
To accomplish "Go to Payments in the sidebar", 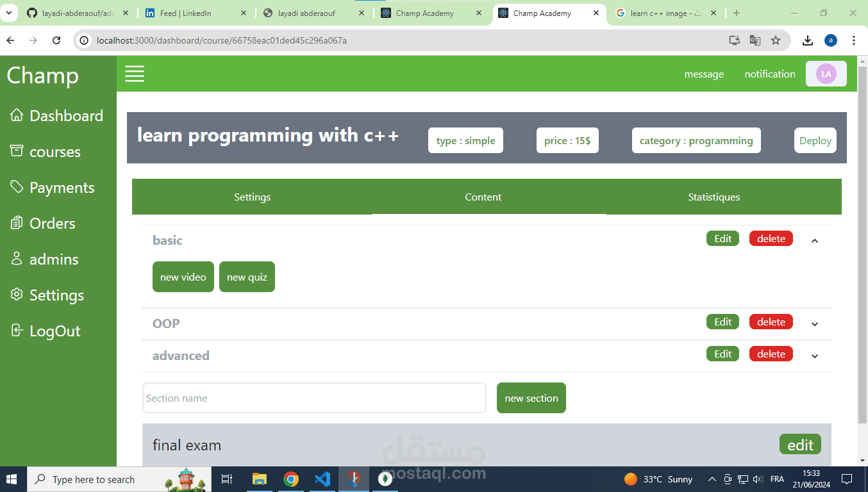I will coord(52,188).
